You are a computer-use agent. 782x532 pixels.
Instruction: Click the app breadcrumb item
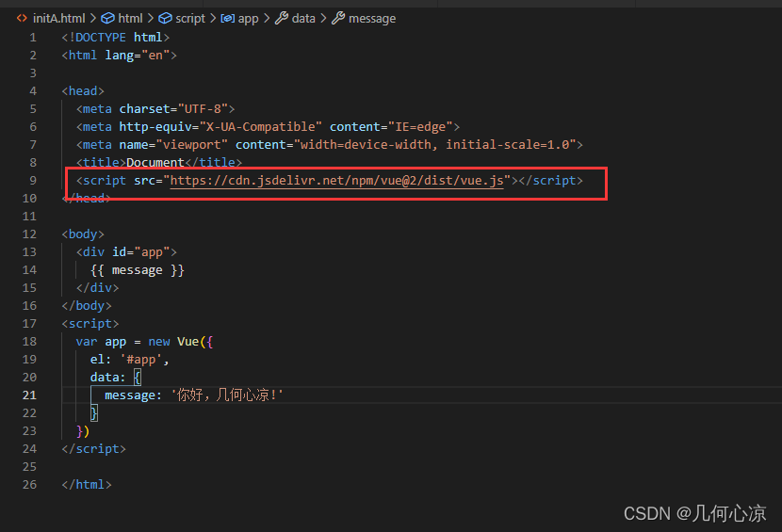click(249, 19)
